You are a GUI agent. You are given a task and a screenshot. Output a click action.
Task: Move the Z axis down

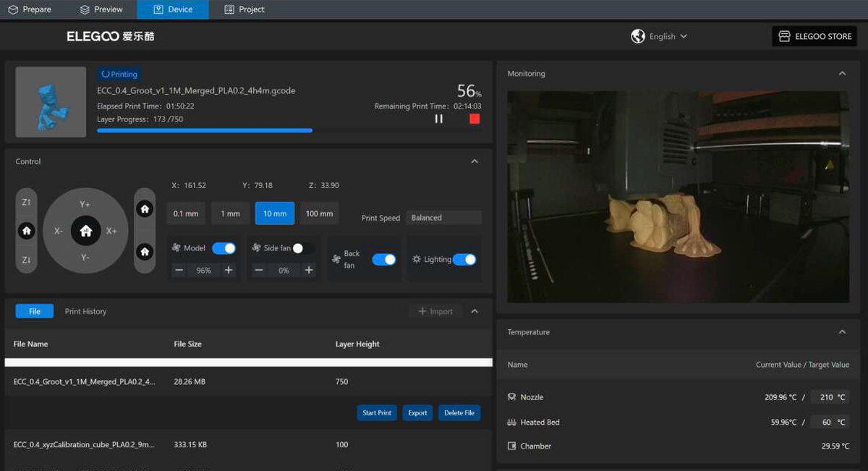pyautogui.click(x=27, y=260)
